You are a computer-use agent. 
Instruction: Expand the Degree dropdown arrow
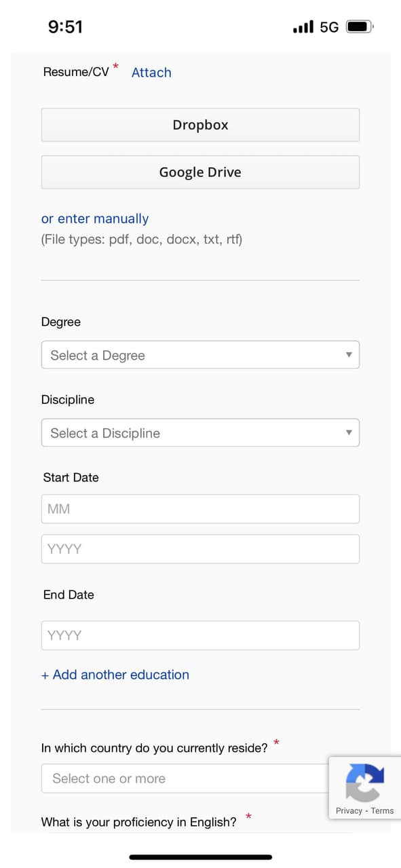(349, 355)
